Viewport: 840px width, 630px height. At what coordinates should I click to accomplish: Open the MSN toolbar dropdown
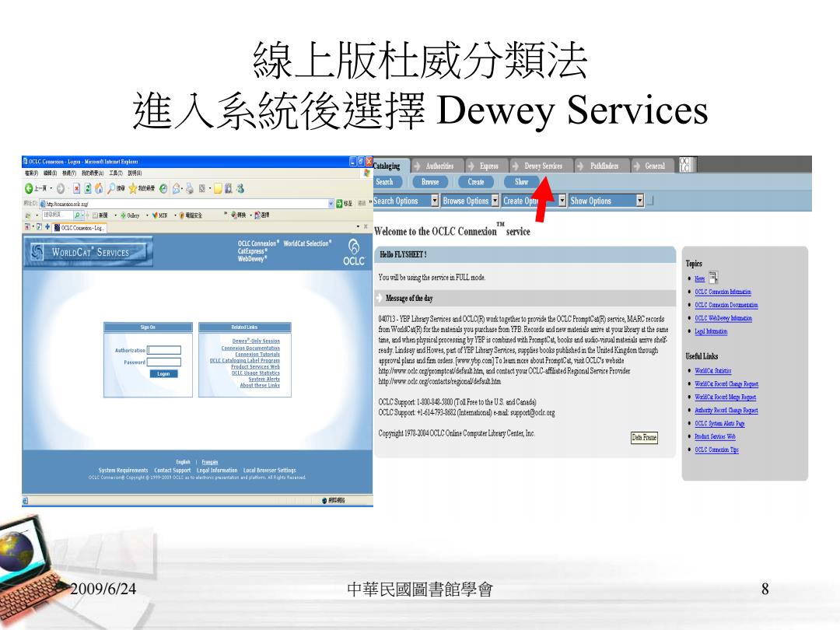click(x=175, y=215)
